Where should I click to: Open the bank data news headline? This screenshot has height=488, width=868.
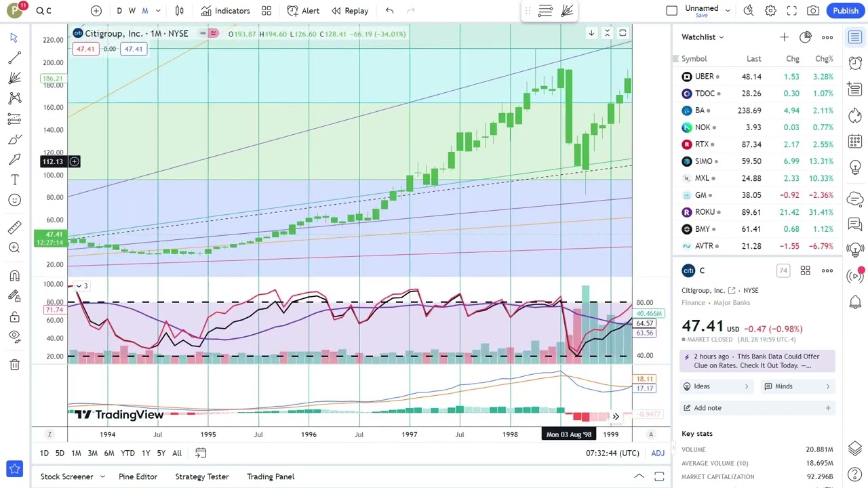coord(757,361)
